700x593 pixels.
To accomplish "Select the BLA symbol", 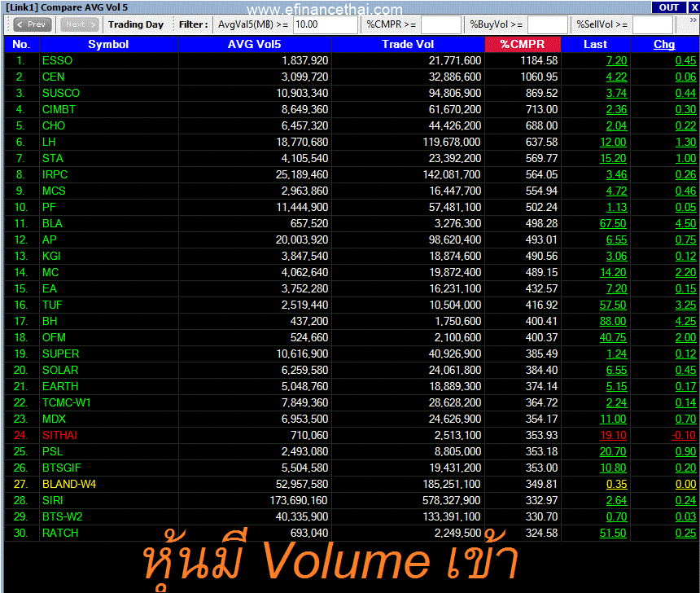I will point(52,223).
